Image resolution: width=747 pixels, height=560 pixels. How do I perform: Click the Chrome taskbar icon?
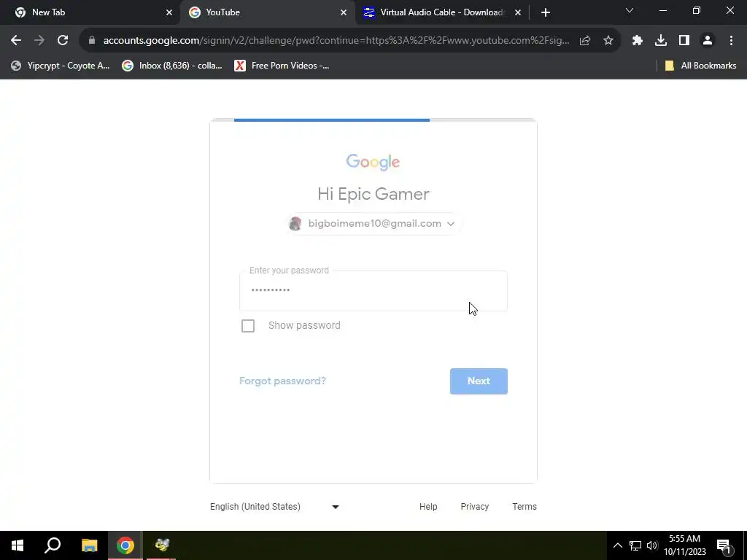[x=125, y=545]
